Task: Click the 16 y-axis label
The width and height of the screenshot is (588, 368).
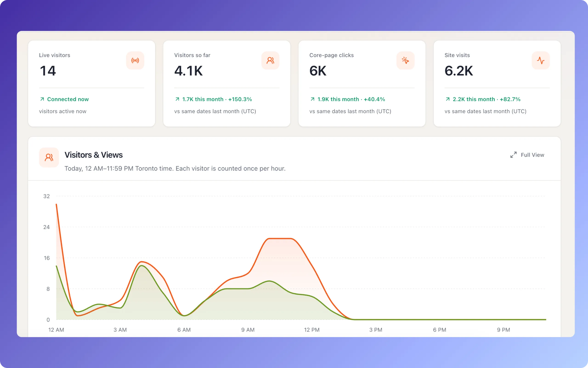Action: pyautogui.click(x=47, y=258)
